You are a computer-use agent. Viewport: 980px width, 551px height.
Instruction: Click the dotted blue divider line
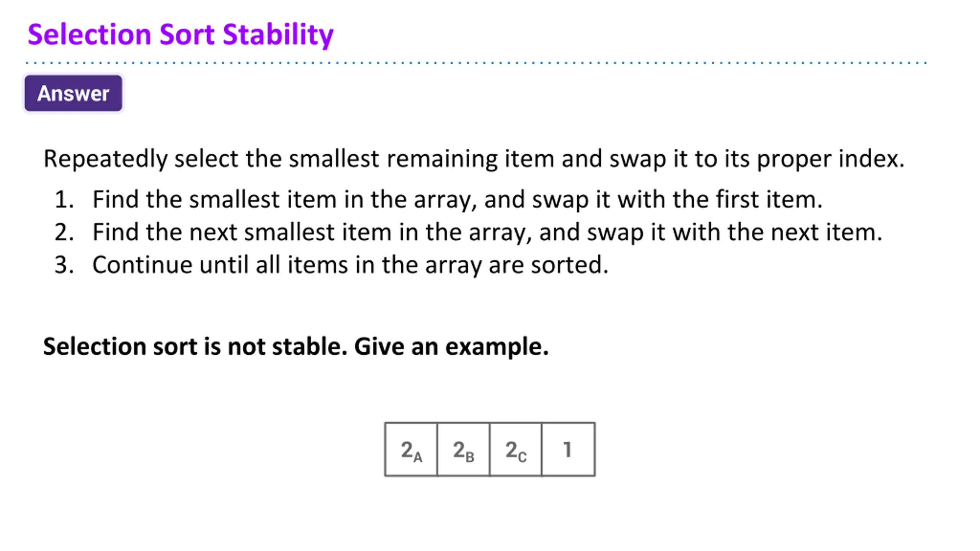[x=476, y=63]
